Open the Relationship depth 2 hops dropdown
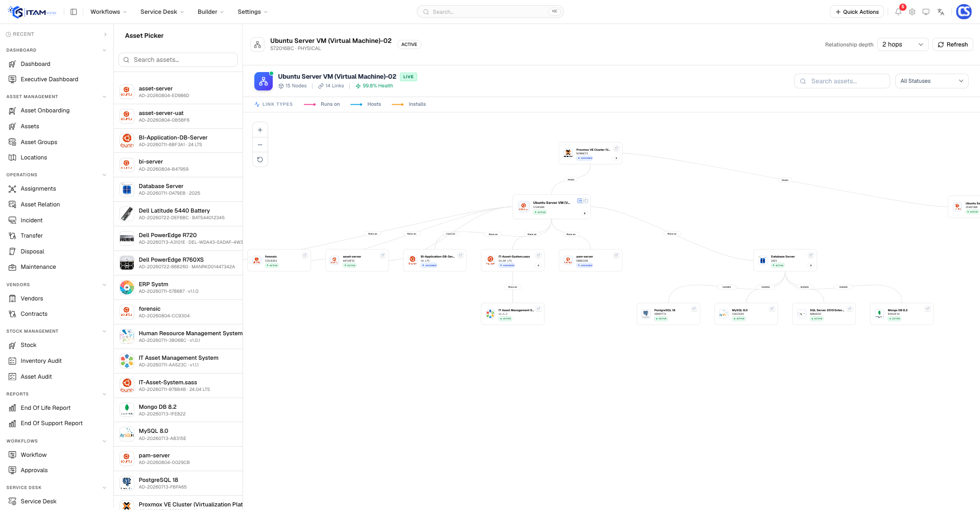The height and width of the screenshot is (510, 980). click(903, 44)
